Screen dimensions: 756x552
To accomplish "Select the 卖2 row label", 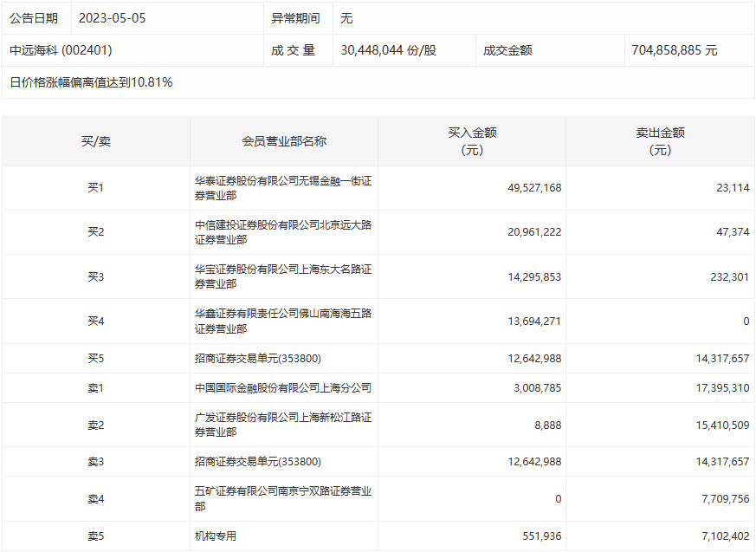I will point(96,425).
